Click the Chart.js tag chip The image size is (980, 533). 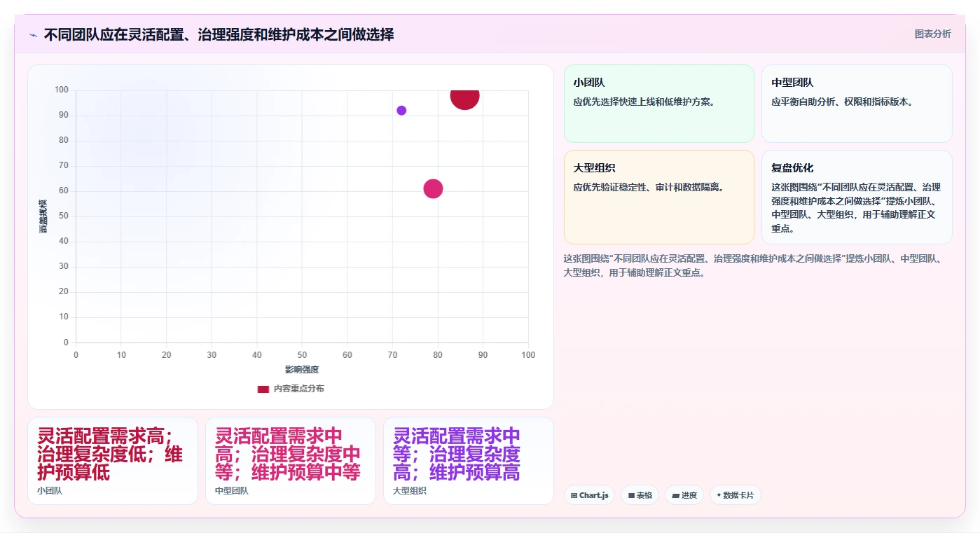click(x=589, y=495)
